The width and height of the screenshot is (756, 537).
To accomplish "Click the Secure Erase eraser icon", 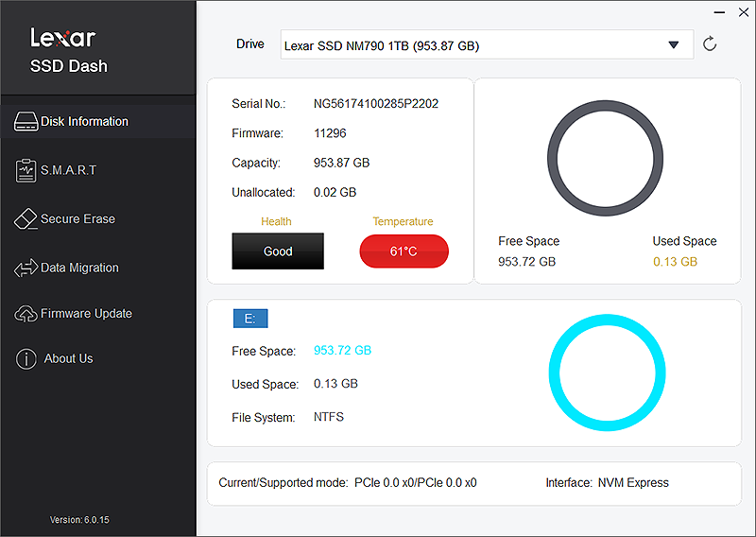I will coord(26,219).
